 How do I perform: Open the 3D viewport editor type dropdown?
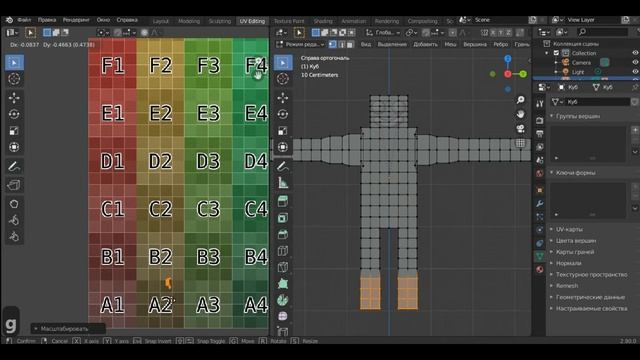tap(281, 33)
